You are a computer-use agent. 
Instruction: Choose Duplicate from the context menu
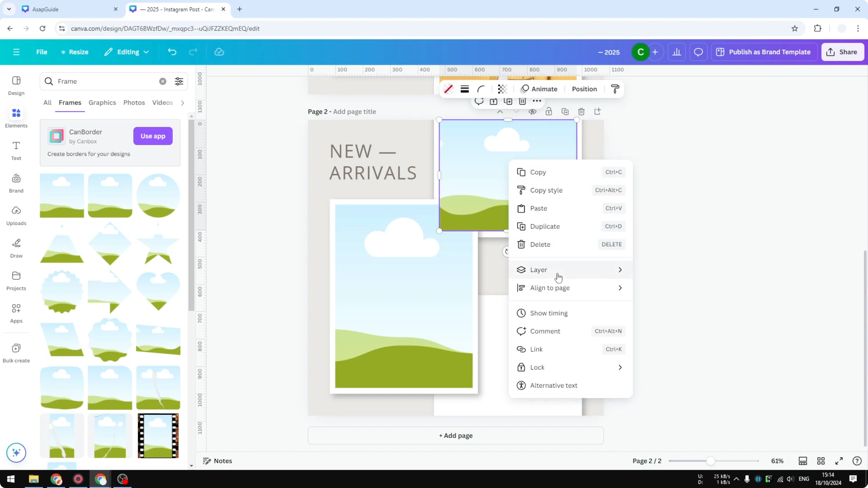click(x=545, y=226)
